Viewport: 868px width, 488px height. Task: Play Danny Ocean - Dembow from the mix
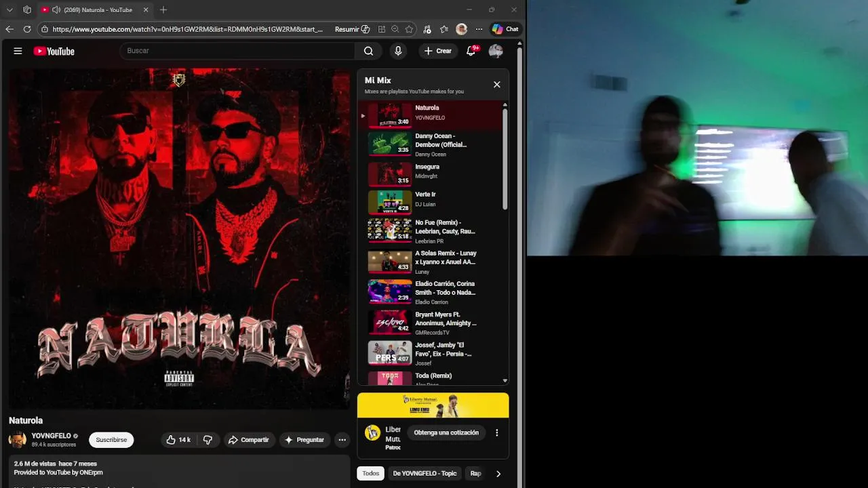431,144
